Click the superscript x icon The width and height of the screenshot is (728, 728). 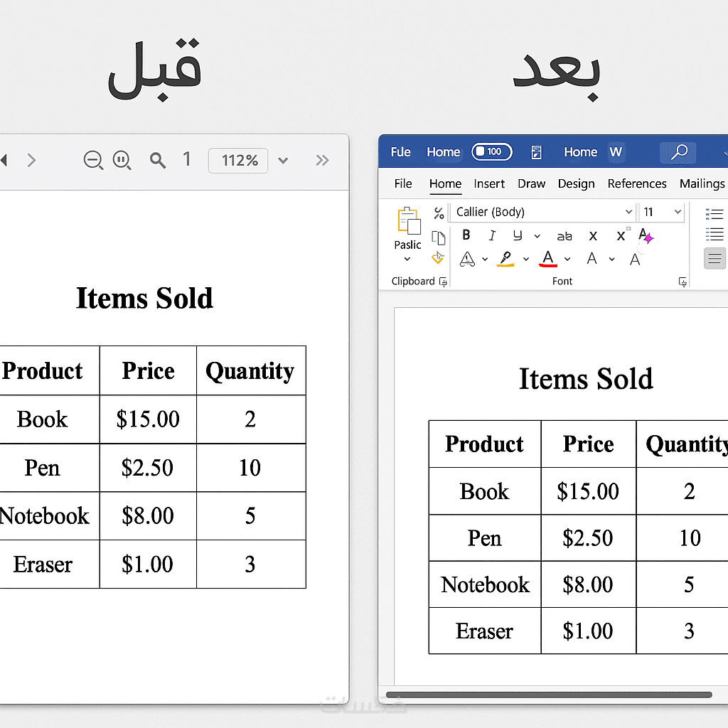tap(621, 235)
